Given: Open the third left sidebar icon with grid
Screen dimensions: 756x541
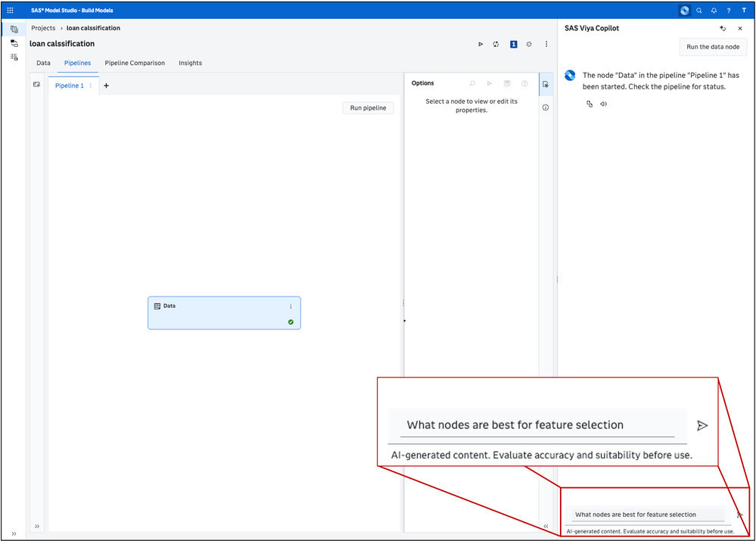Looking at the screenshot, I should pos(14,57).
